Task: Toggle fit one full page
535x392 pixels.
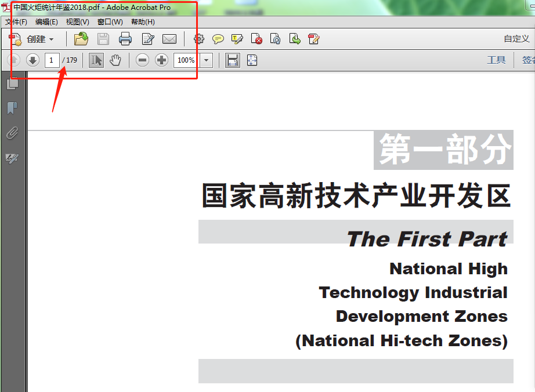Action: pos(252,60)
